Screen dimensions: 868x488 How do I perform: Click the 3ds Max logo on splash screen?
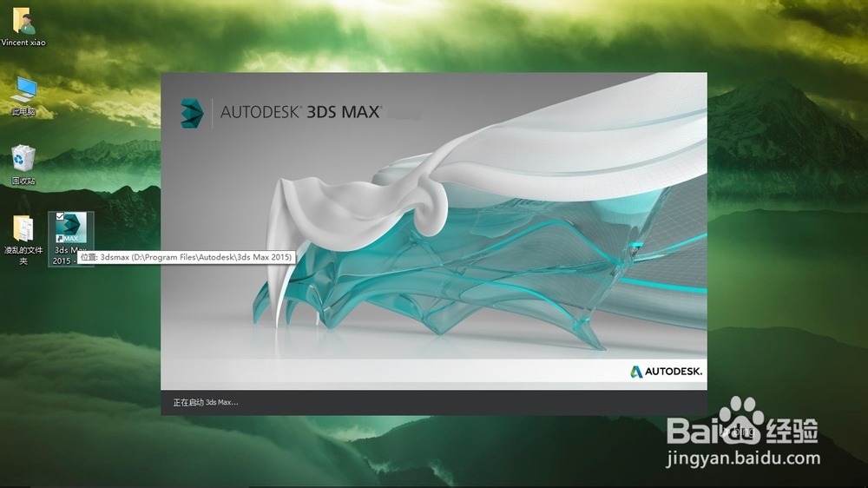click(x=192, y=113)
